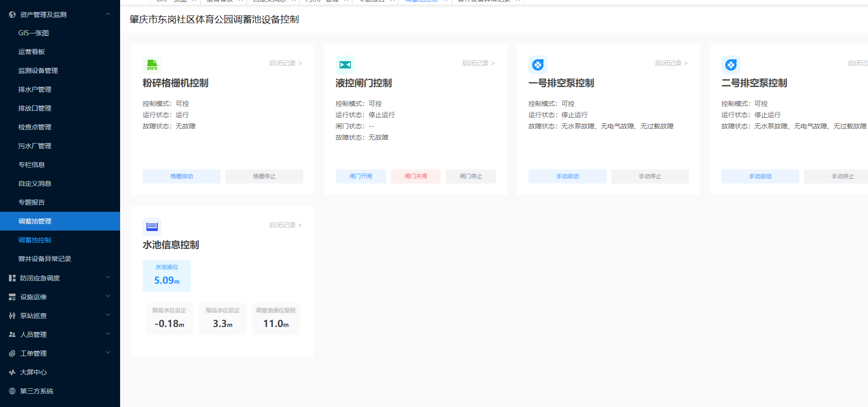868x407 pixels.
Task: Open 启闭记录 for 液控闸门控制
Action: 479,63
